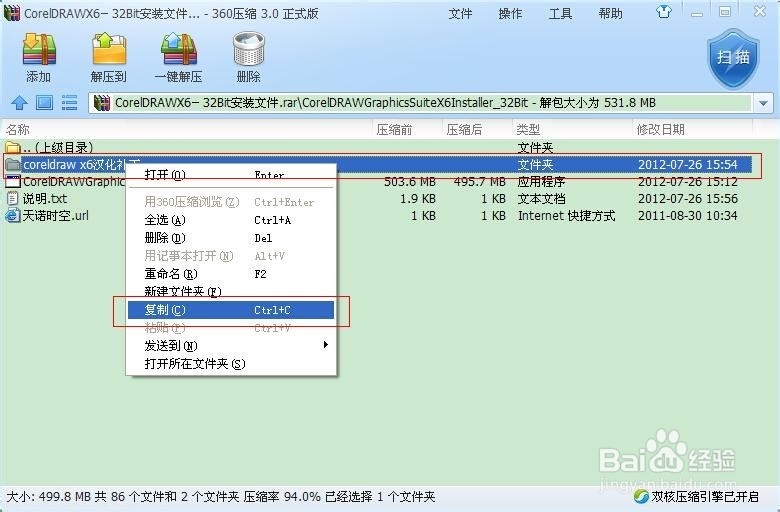Choose 打开 (O) in the context menu
The width and height of the screenshot is (780, 512).
click(231, 175)
